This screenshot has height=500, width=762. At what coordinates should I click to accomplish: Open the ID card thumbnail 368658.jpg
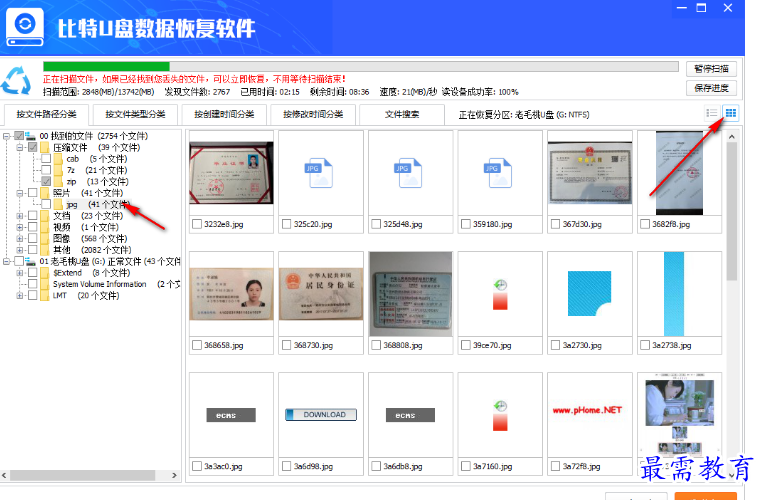point(231,293)
